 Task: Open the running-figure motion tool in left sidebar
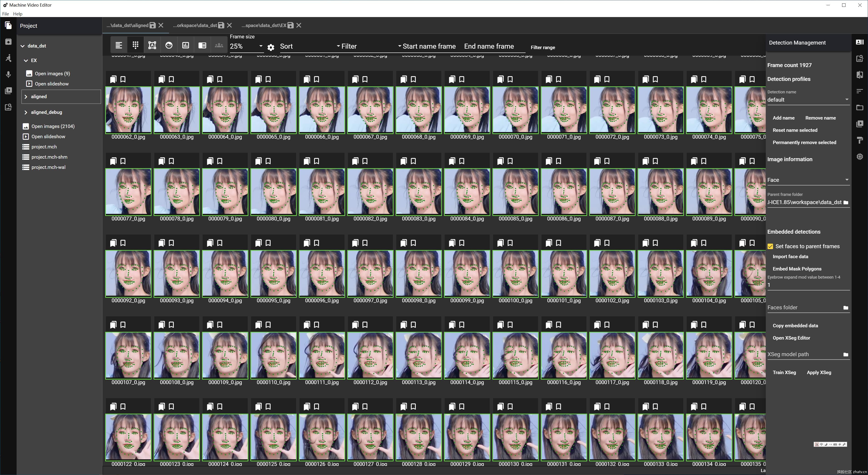(x=8, y=58)
